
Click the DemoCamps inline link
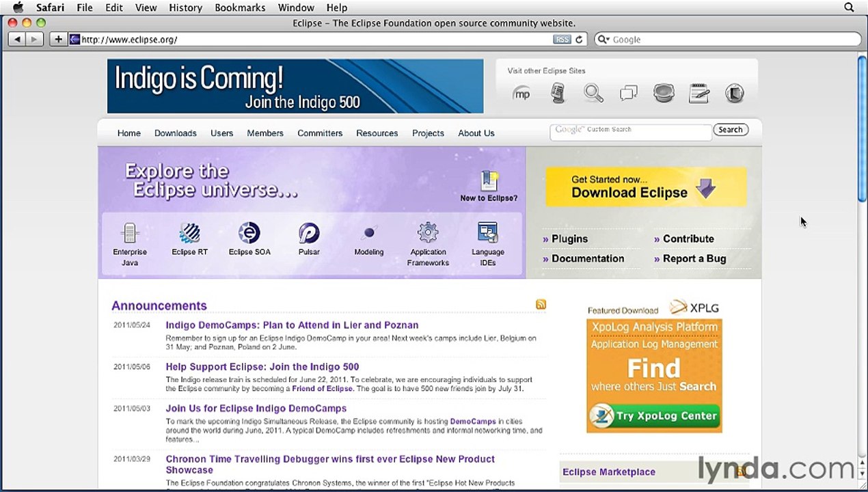[x=473, y=422]
